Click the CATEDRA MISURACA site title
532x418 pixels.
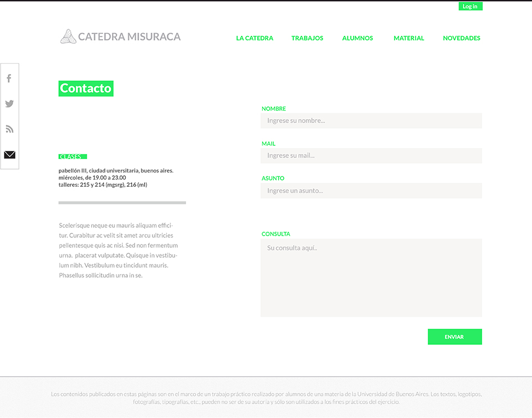(129, 37)
